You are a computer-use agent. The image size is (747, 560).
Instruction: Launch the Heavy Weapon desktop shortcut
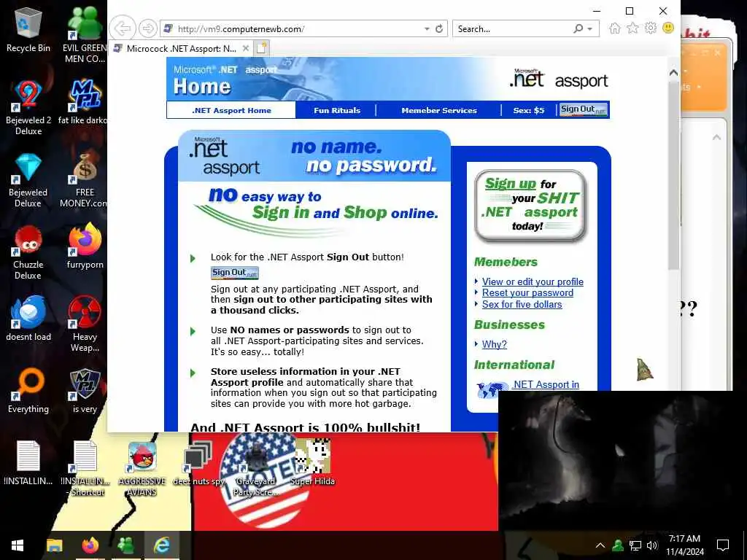pyautogui.click(x=85, y=324)
